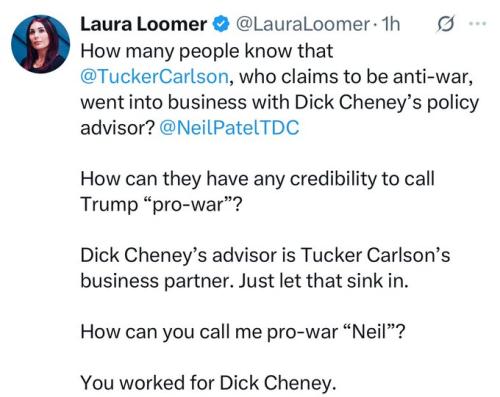Screen dimensions: 500x397
Task: Click the "You worked for Dick Cheney." line
Action: pos(208,383)
